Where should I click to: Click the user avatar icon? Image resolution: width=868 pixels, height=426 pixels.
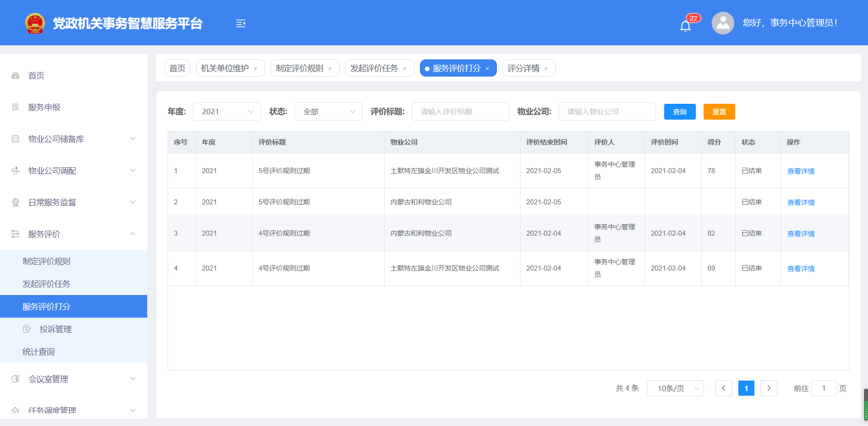[723, 23]
